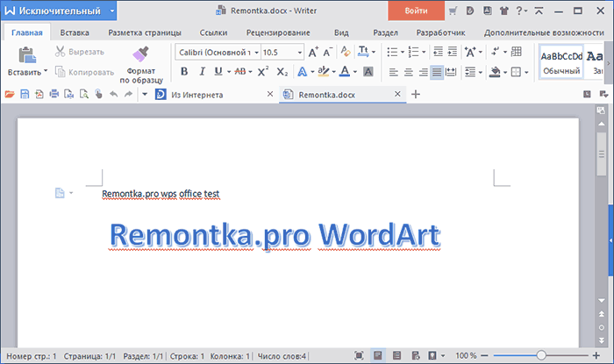Switch to the Рецензирование tab

coord(278,32)
